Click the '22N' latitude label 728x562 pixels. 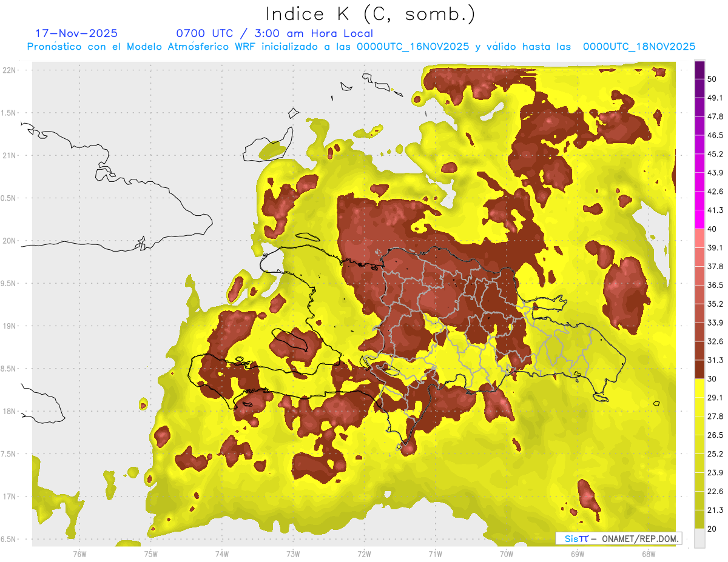tap(8, 70)
